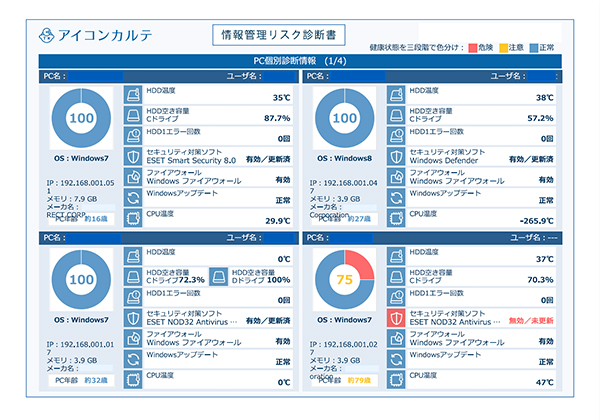Click CPU温度 icon beside -265.9℃
The height and width of the screenshot is (420, 600).
tap(396, 218)
